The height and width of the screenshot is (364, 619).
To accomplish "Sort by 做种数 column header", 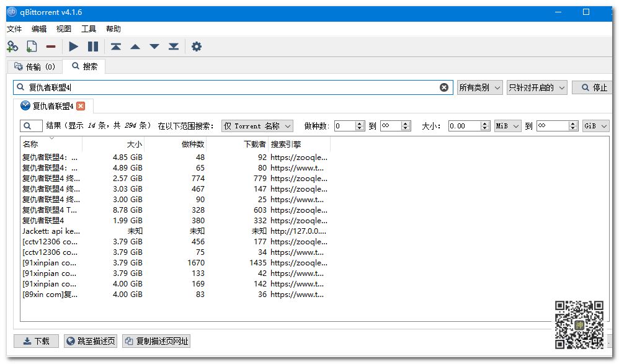I will click(x=176, y=144).
